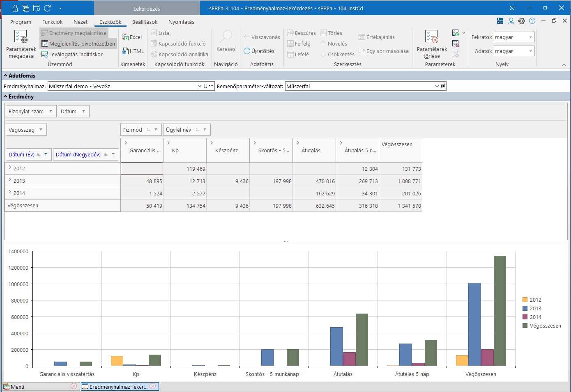Collapse the Adatforrás section
Image resolution: width=571 pixels, height=392 pixels.
pos(6,76)
